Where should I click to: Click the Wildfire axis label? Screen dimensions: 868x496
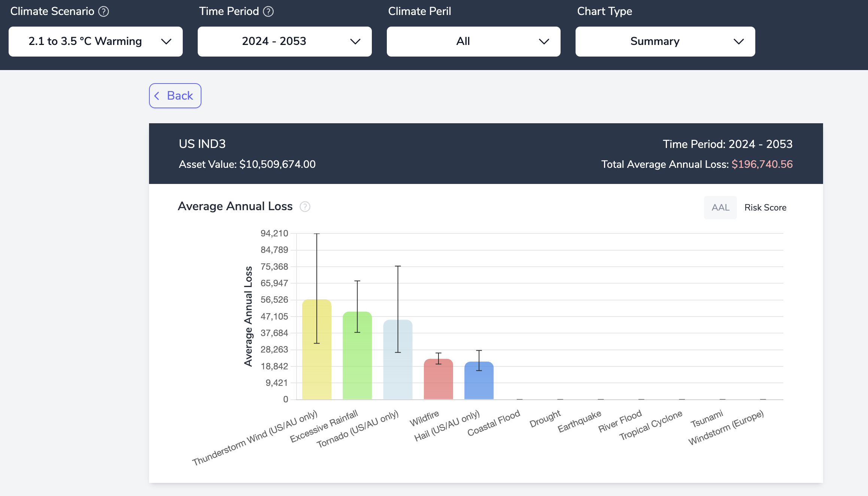tap(424, 418)
